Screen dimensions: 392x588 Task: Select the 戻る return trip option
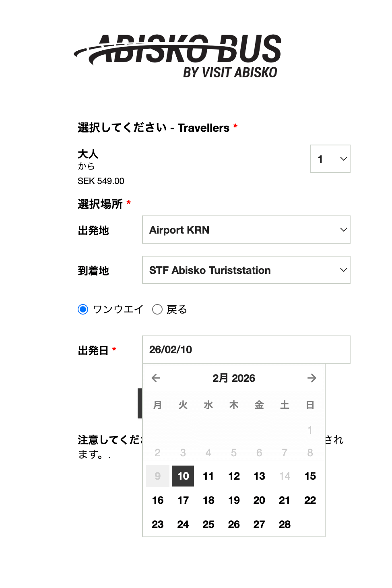[x=157, y=309]
